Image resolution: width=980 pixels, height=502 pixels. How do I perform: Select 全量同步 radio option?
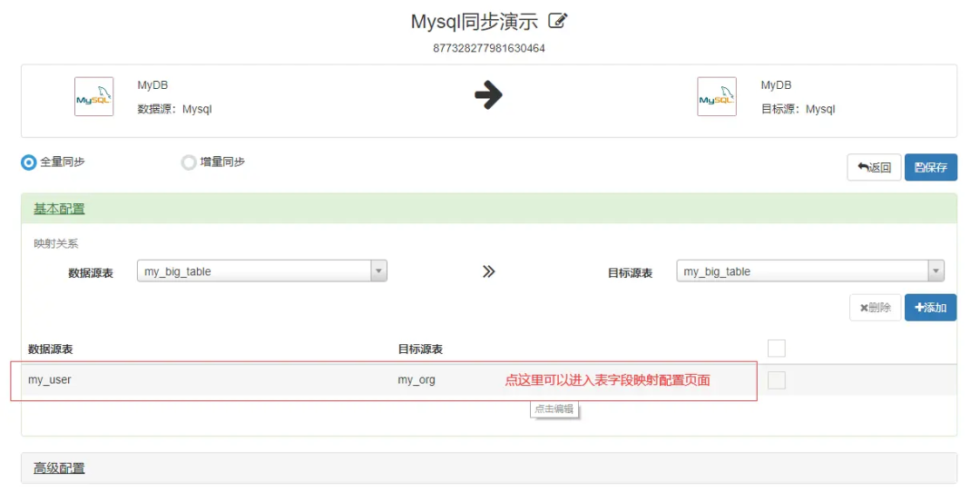29,162
